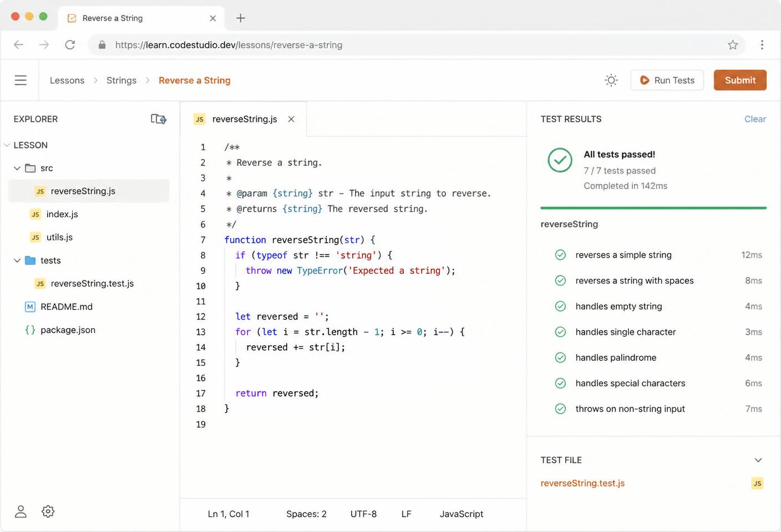The image size is (781, 532).
Task: Reload the browser page
Action: click(70, 45)
